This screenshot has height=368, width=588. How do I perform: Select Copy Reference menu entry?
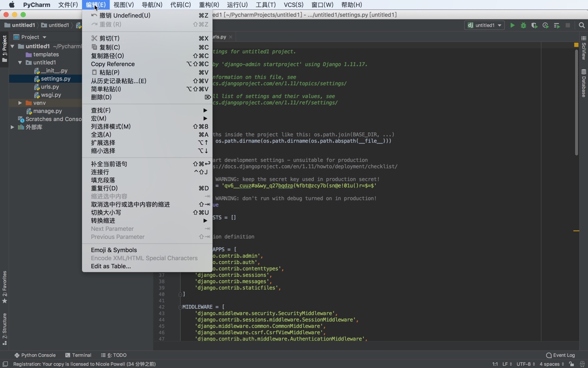(147, 64)
